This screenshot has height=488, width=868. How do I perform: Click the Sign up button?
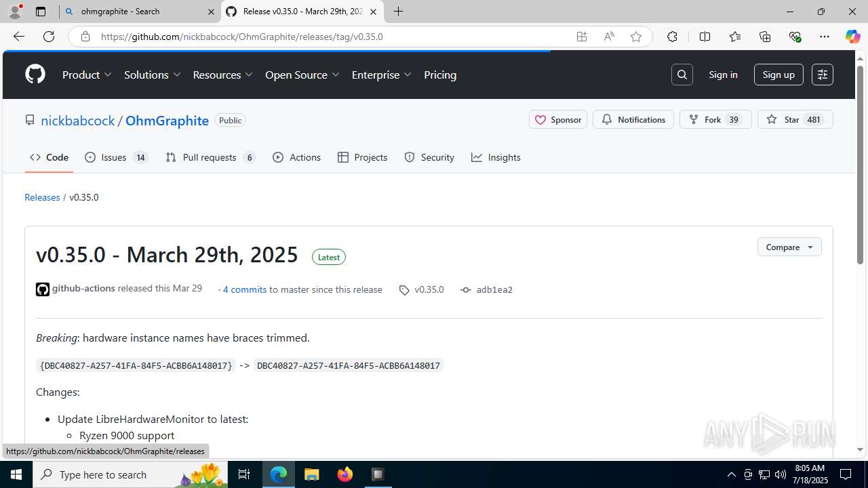click(x=778, y=75)
